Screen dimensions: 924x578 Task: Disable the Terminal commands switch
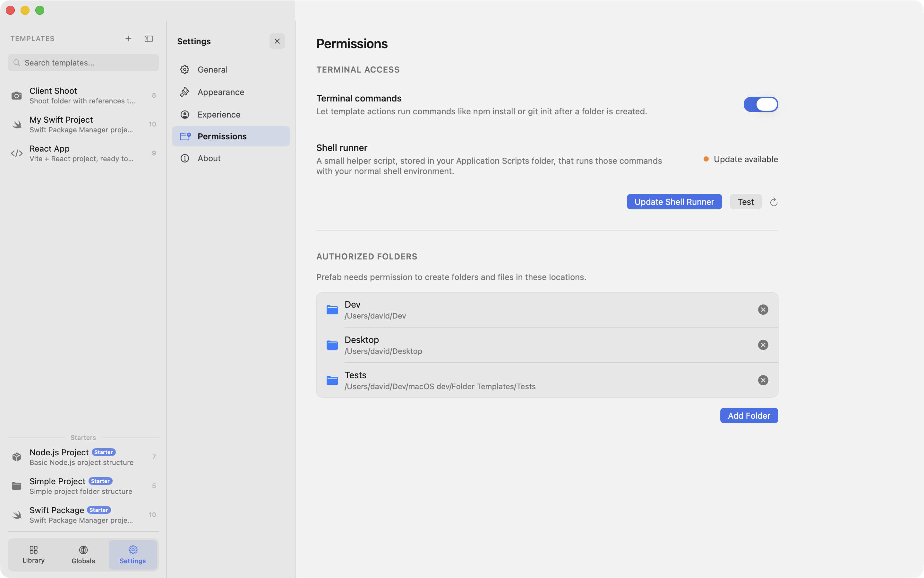(761, 104)
